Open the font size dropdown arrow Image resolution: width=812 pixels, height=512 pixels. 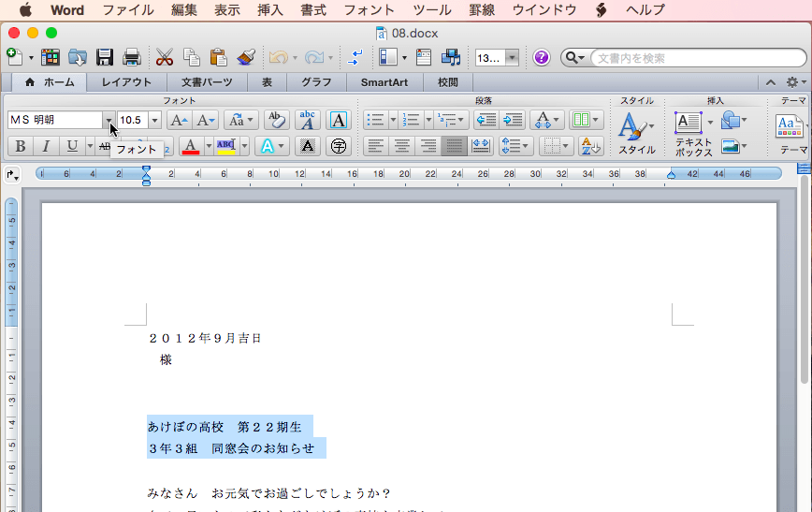pyautogui.click(x=155, y=120)
